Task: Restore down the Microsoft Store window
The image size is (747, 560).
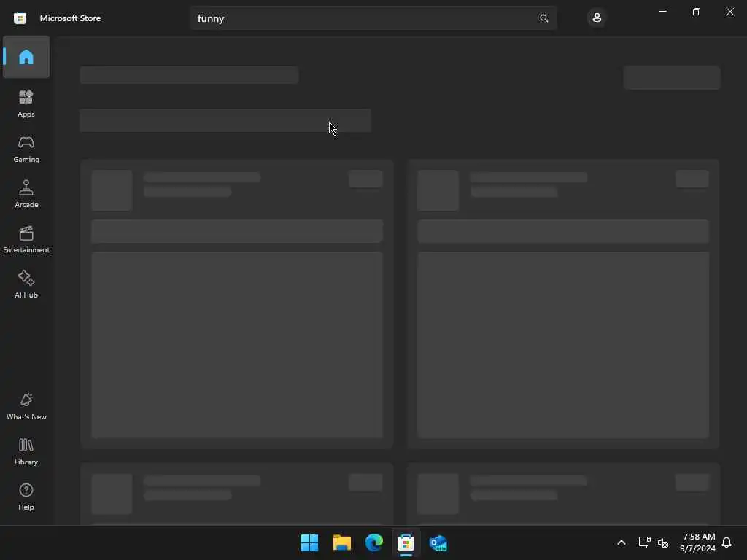Action: (697, 12)
